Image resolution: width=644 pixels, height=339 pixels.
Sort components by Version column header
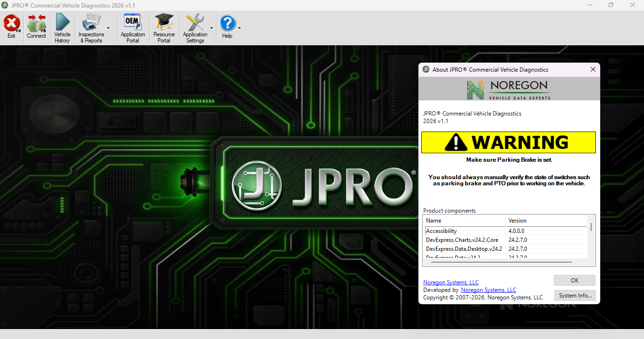546,220
